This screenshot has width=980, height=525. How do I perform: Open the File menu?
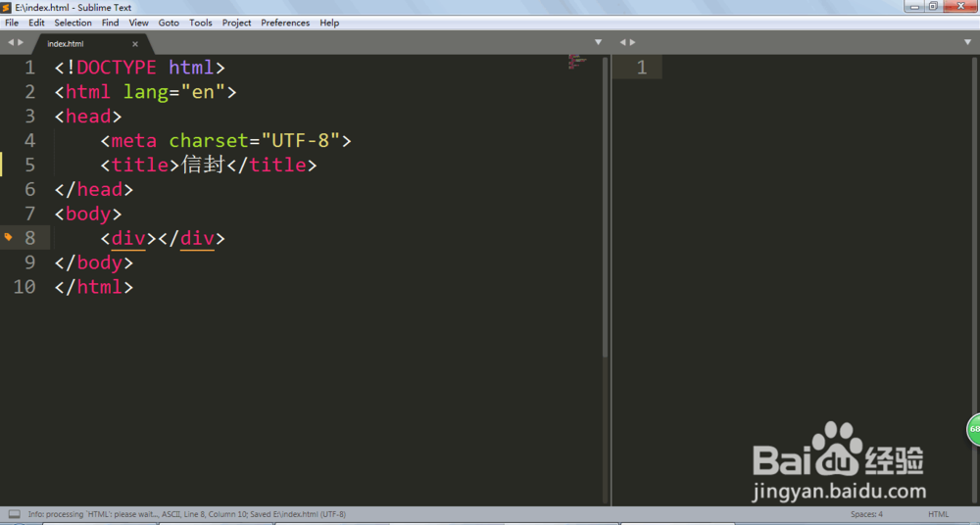click(x=12, y=23)
